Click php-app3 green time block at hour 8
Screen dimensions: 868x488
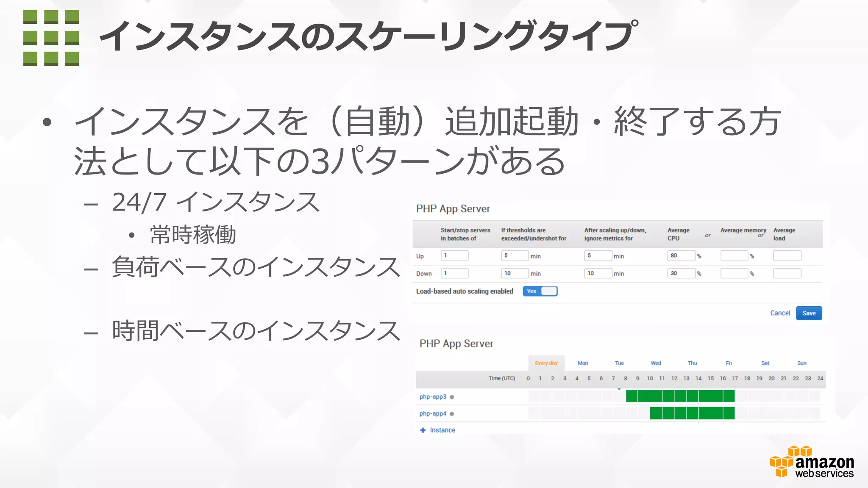point(632,396)
